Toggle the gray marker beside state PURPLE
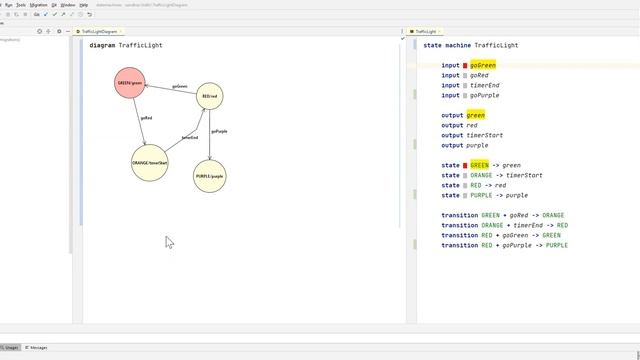 [x=465, y=196]
